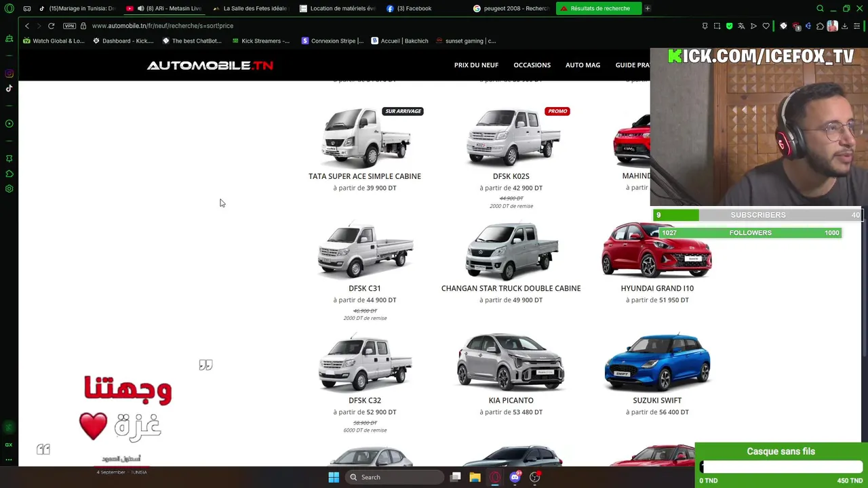The width and height of the screenshot is (868, 488).
Task: Reload the automobile.tn page
Action: tap(51, 26)
